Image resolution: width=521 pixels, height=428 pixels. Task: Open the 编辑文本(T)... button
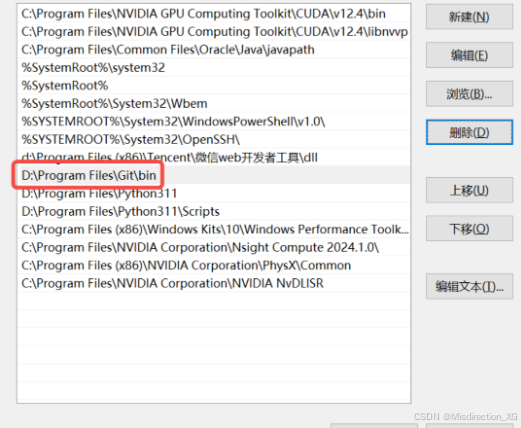[469, 287]
